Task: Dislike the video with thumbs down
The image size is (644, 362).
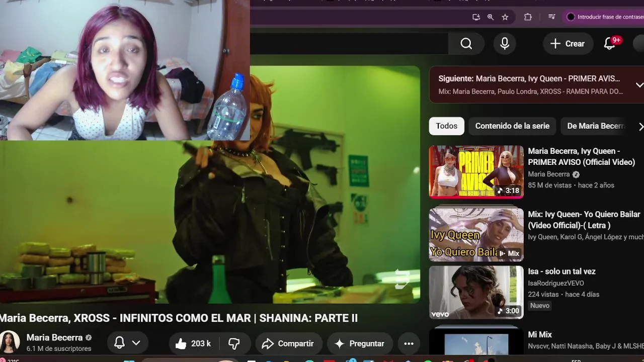Action: pyautogui.click(x=234, y=343)
